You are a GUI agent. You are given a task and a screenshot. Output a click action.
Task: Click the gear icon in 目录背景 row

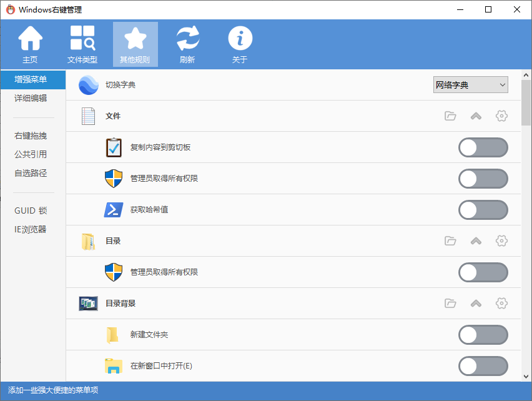coord(501,304)
